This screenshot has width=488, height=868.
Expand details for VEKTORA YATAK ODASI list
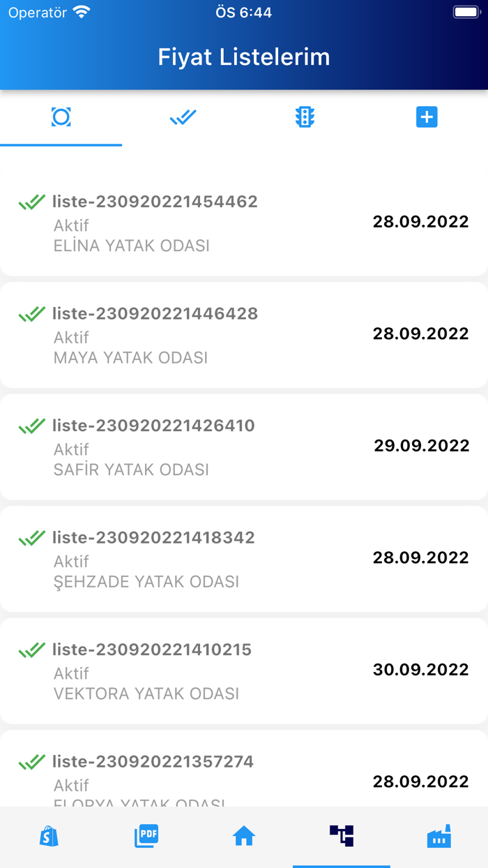tap(244, 670)
